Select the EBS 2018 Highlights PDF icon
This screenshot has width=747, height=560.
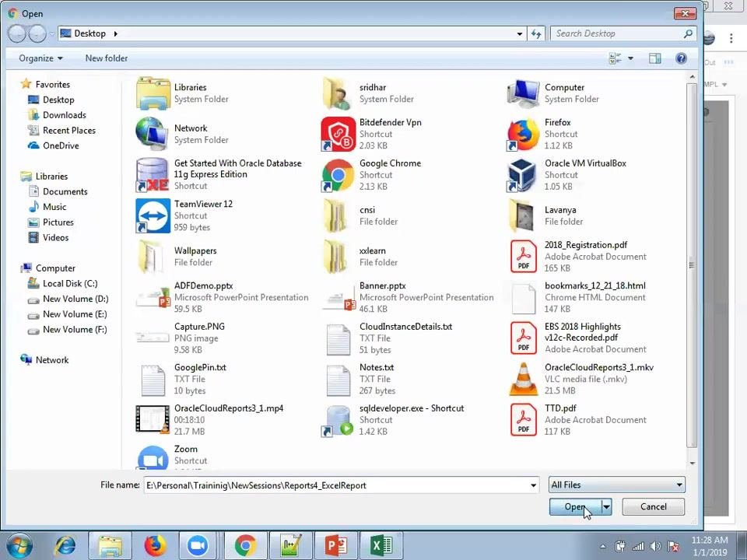[x=523, y=338]
